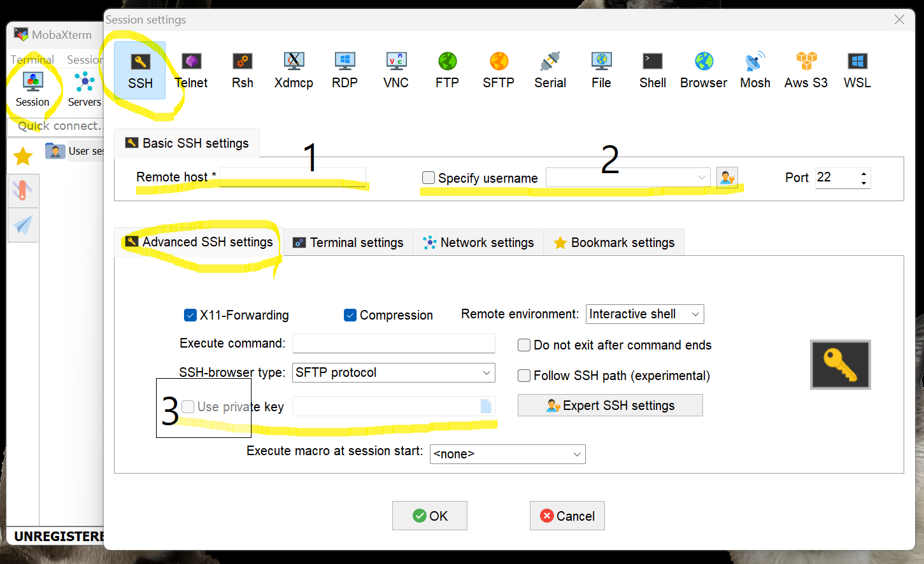The height and width of the screenshot is (564, 924).
Task: Select the VNC session type
Action: coord(396,71)
